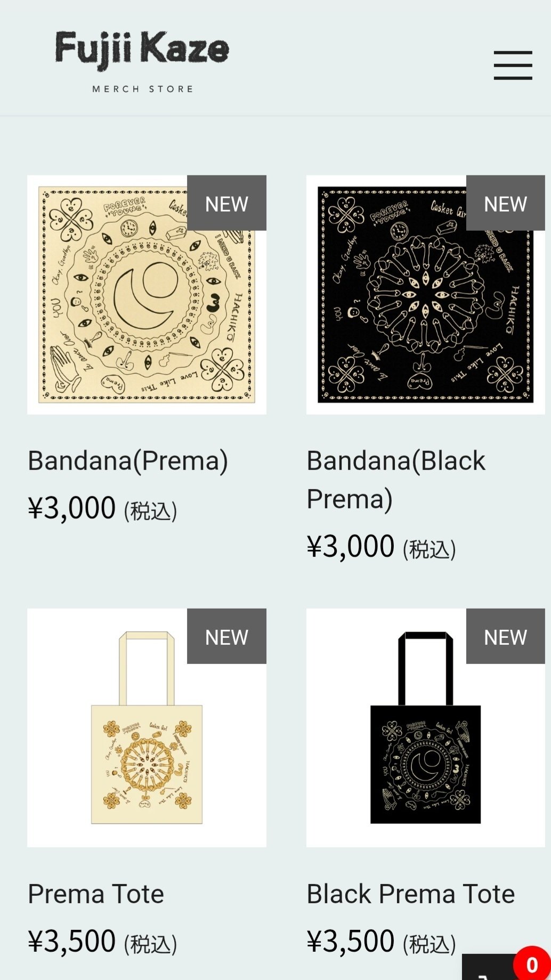Tap the red cart count badge
Image resolution: width=551 pixels, height=980 pixels.
point(531,965)
